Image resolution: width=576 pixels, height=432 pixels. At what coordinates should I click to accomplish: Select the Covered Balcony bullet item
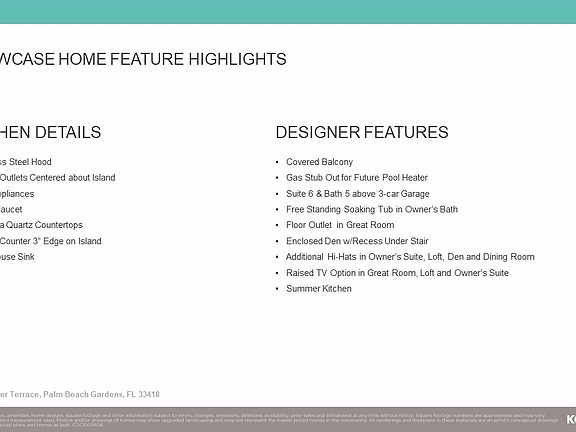point(319,162)
